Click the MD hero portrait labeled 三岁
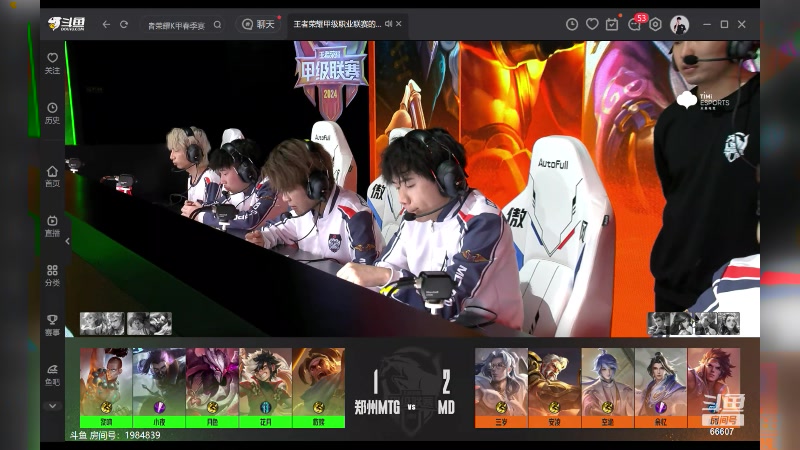The width and height of the screenshot is (800, 450). tap(501, 388)
